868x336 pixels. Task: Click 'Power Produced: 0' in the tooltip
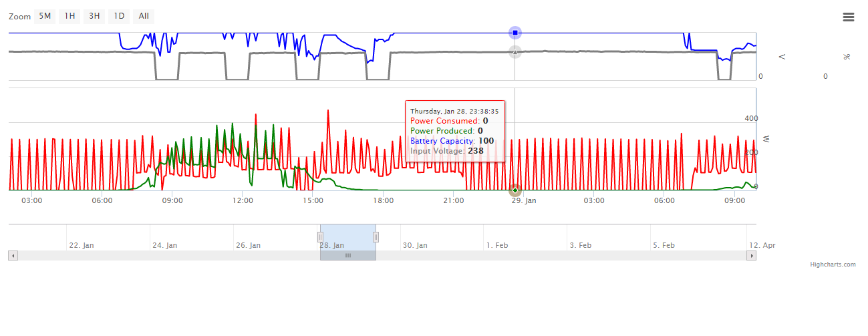(x=446, y=131)
